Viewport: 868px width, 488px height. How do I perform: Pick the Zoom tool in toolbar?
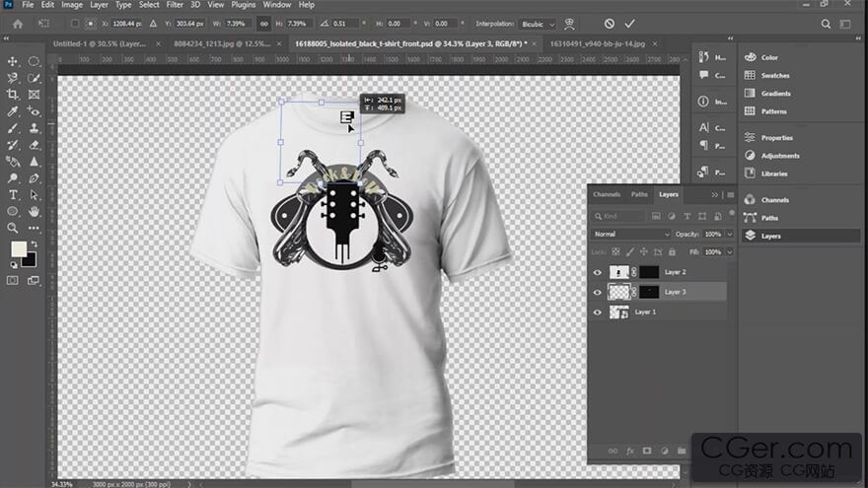tap(13, 228)
